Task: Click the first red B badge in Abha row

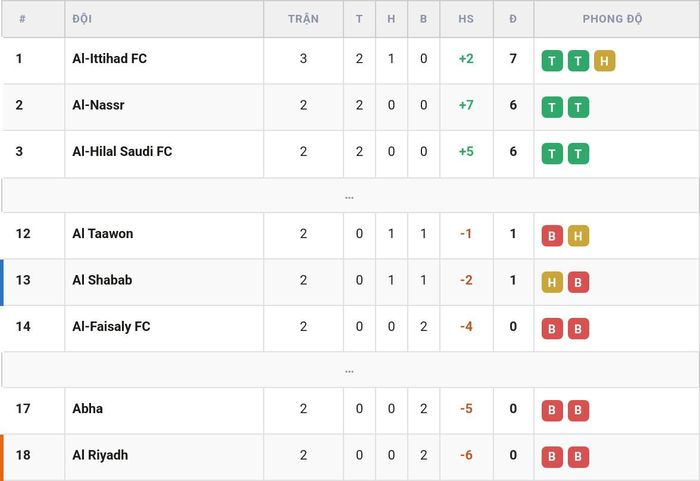Action: pos(552,411)
